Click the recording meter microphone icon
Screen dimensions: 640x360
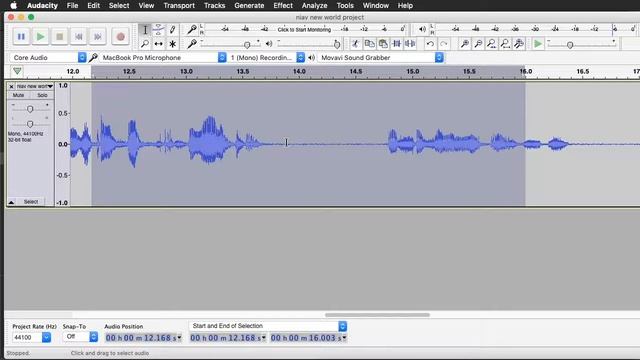click(191, 29)
